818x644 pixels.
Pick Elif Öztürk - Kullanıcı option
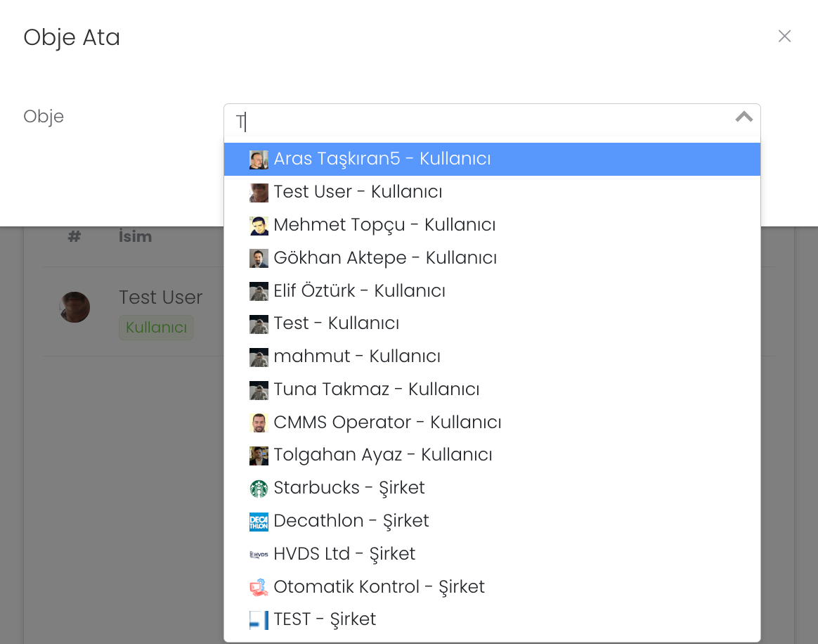tap(359, 291)
